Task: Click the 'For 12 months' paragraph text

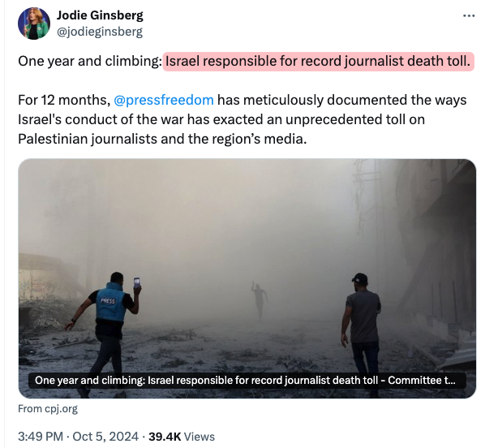Action: point(242,119)
